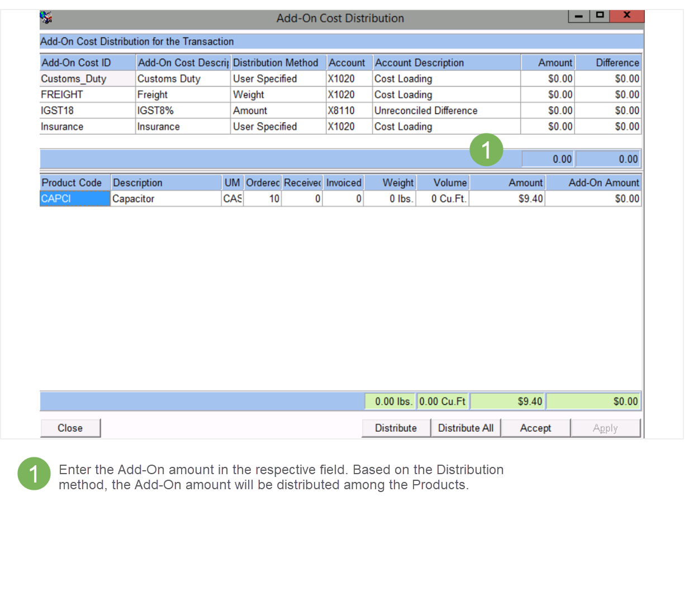Image resolution: width=689 pixels, height=616 pixels.
Task: Click the Add-On Amount cell for Capacitor
Action: 593,199
